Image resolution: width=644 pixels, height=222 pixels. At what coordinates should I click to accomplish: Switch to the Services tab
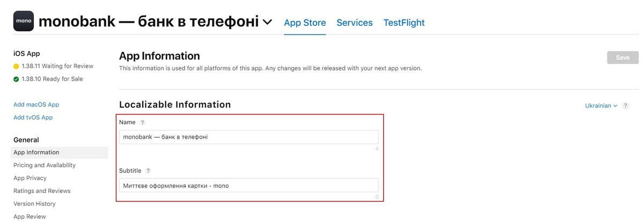(354, 23)
